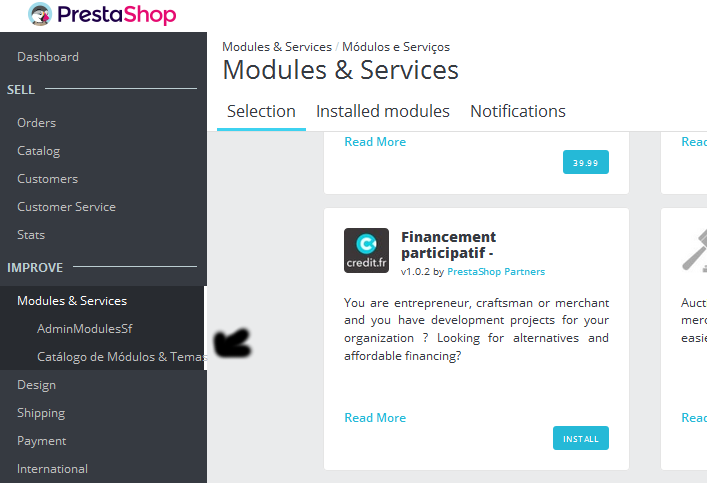Viewport: 707px width, 483px height.
Task: Open Read More for Financement participatif
Action: pos(375,418)
